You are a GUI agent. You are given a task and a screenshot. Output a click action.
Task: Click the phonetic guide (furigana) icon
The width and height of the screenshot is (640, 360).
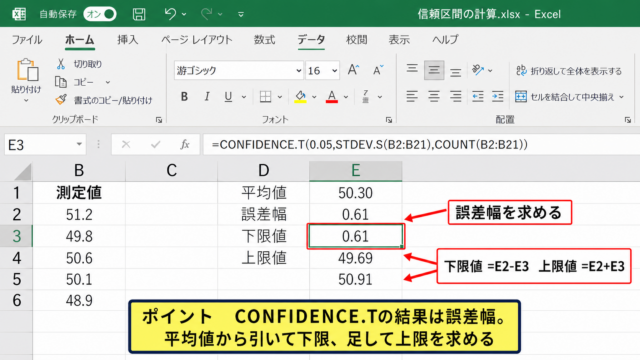pyautogui.click(x=366, y=97)
